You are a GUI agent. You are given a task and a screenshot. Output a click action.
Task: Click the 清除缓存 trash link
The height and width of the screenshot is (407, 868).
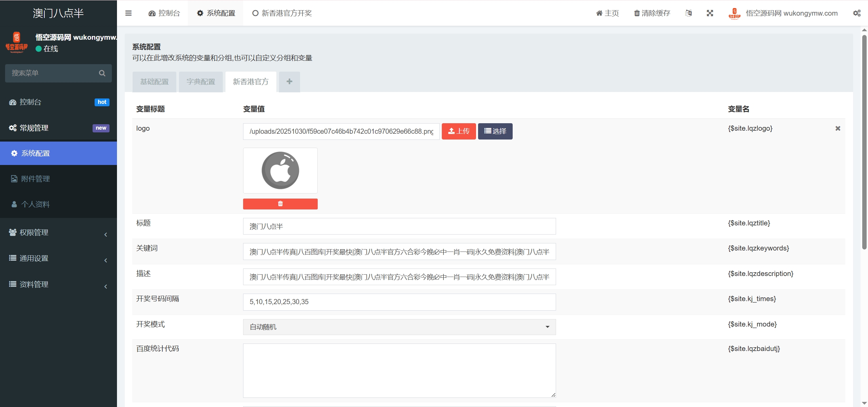tap(652, 13)
